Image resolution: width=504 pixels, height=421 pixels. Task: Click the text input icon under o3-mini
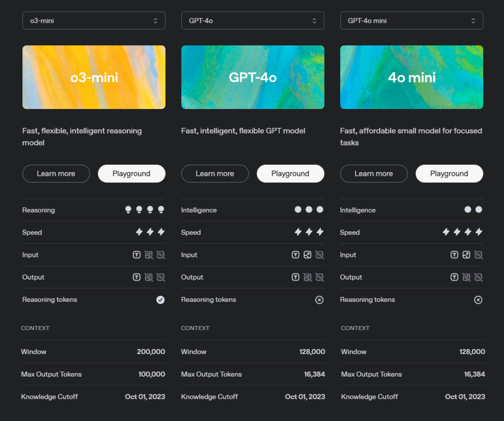click(x=136, y=255)
